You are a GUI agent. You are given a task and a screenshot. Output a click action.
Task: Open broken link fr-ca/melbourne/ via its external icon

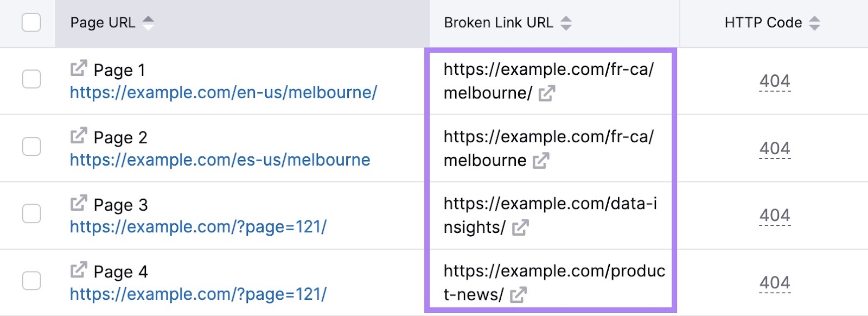[x=548, y=94]
